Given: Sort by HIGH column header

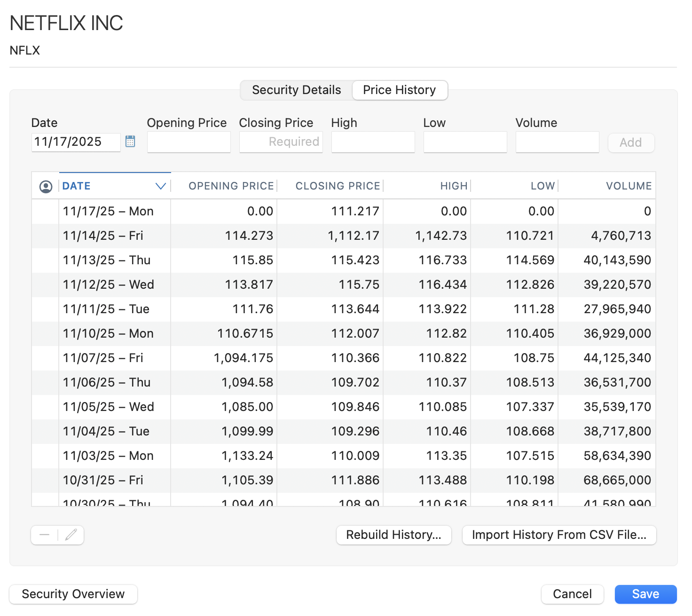Looking at the screenshot, I should [427, 186].
